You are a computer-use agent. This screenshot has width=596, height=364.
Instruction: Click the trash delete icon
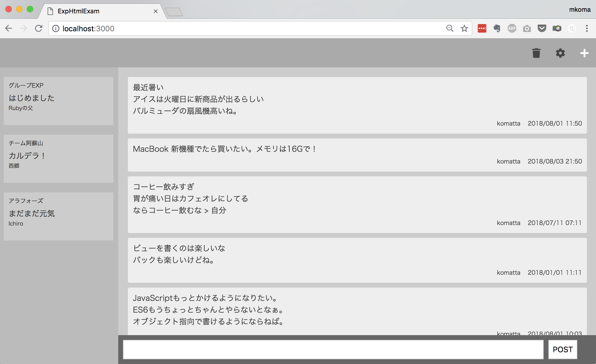click(536, 53)
